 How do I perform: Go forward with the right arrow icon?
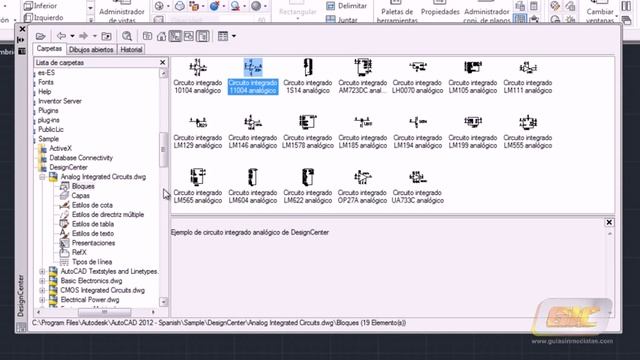coord(83,36)
